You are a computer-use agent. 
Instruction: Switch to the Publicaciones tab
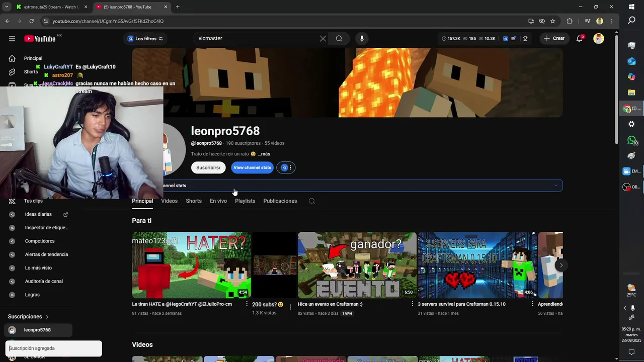[x=280, y=201]
